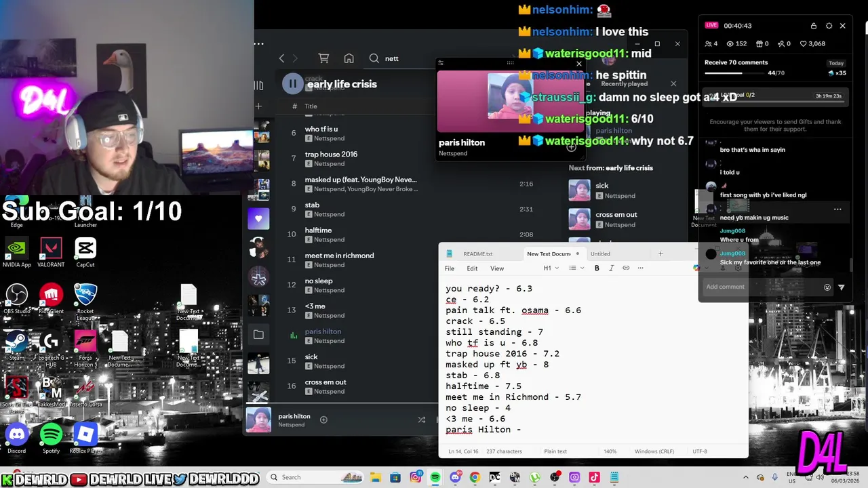
Task: Close the Recently played queue panel
Action: [x=673, y=83]
